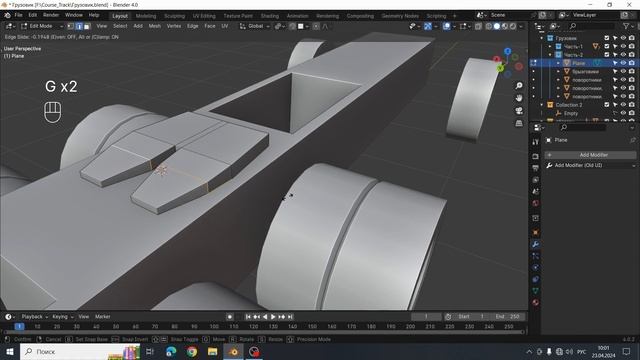Open the World properties tab icon
640x360 pixels.
[536, 203]
